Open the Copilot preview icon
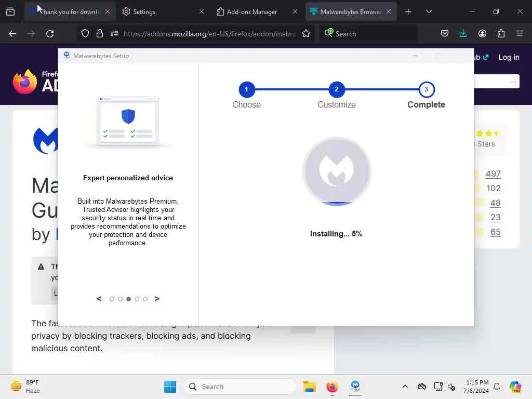The image size is (532, 399). point(515,387)
